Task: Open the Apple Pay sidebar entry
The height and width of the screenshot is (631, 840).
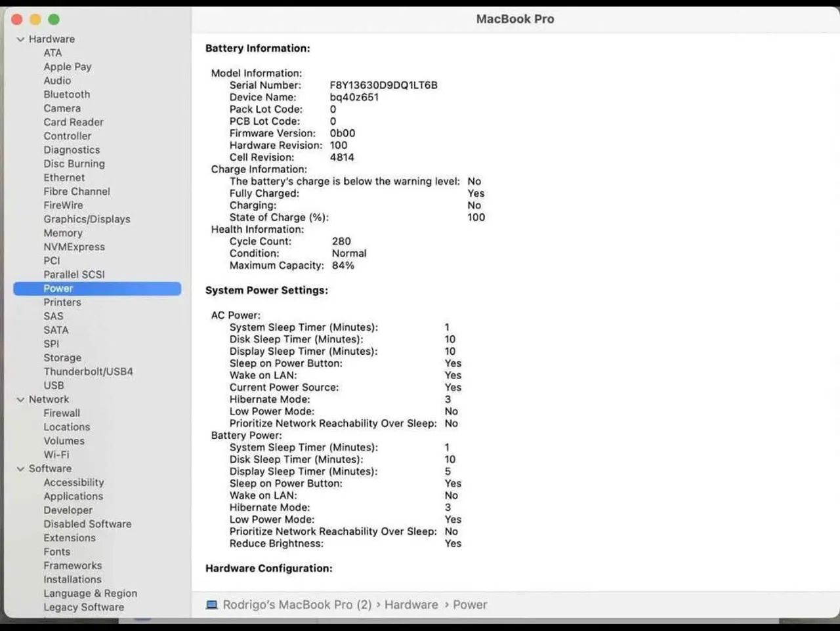Action: pyautogui.click(x=68, y=67)
